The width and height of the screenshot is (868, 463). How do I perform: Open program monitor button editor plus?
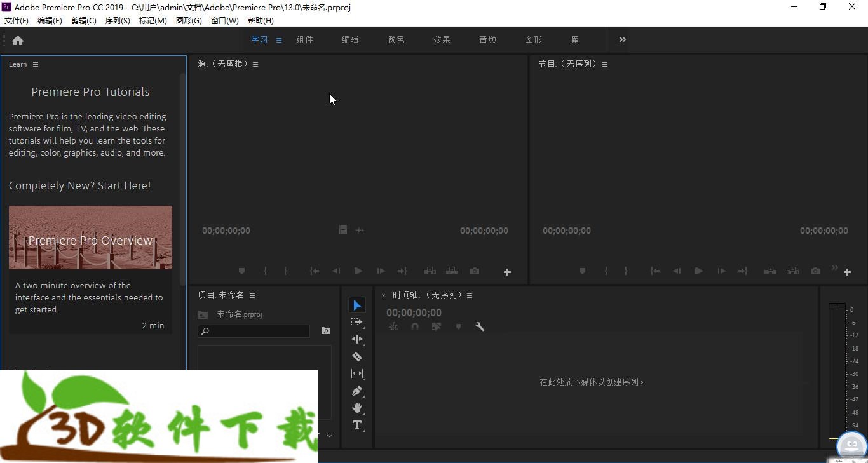click(x=847, y=272)
